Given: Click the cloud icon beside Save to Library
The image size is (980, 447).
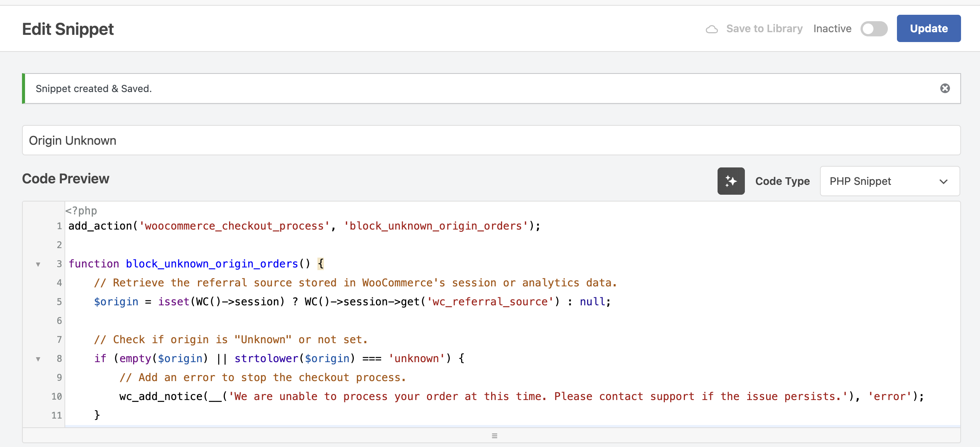Looking at the screenshot, I should coord(711,29).
